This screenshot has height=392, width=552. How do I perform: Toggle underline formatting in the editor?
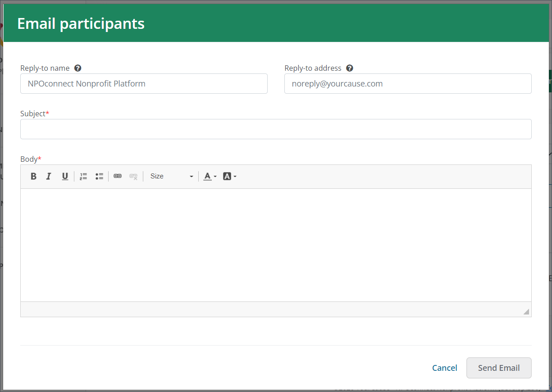[65, 176]
